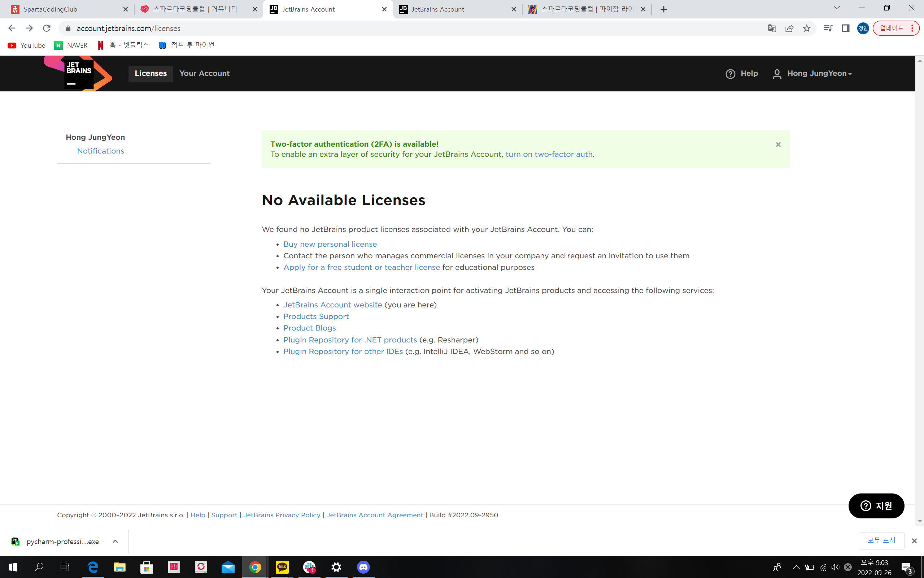
Task: Open the pycharm download item options chevron
Action: (115, 541)
